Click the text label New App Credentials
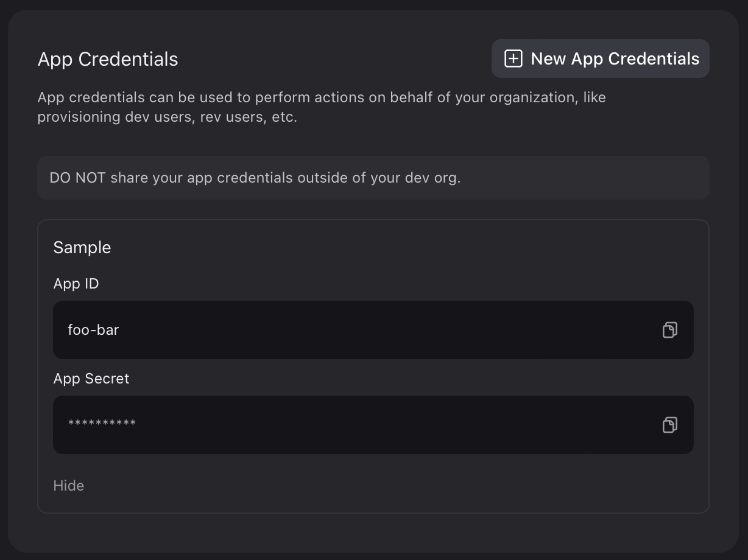 pos(615,58)
